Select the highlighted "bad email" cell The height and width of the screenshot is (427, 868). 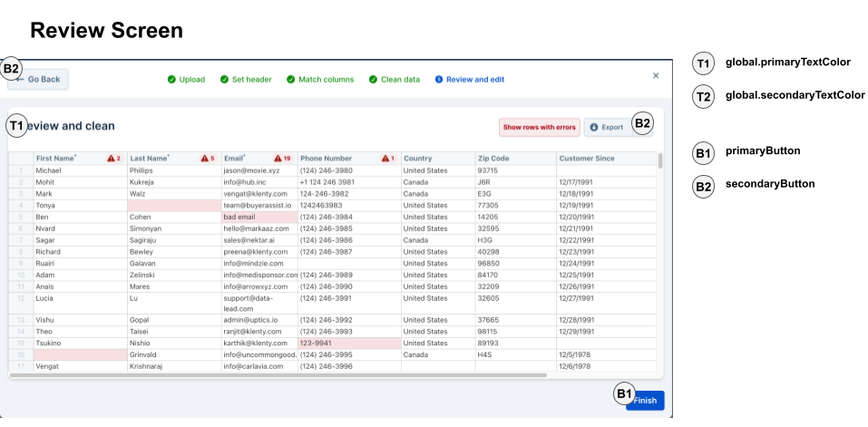pyautogui.click(x=259, y=217)
